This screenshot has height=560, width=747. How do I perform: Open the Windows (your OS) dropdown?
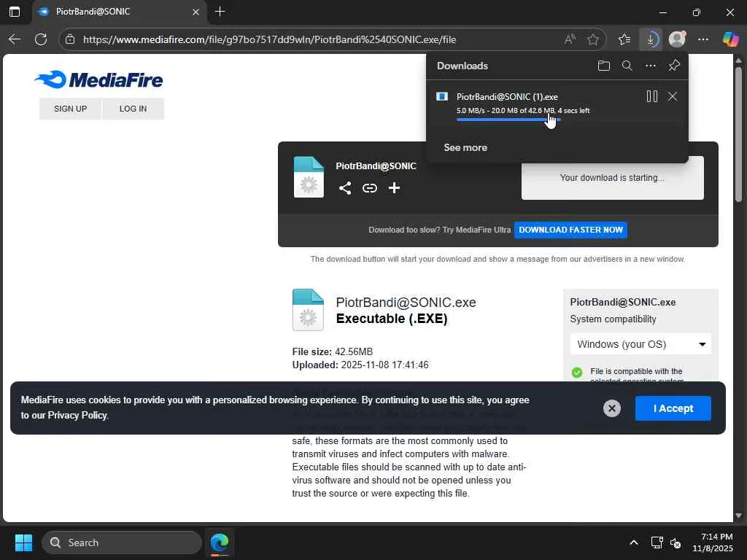point(640,344)
